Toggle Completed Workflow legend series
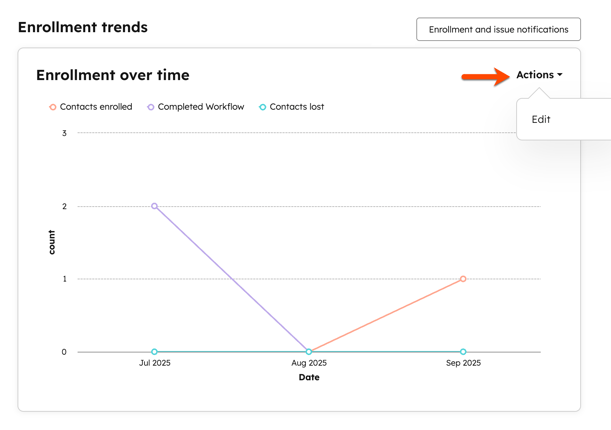Viewport: 611px width, 430px height. coord(196,107)
